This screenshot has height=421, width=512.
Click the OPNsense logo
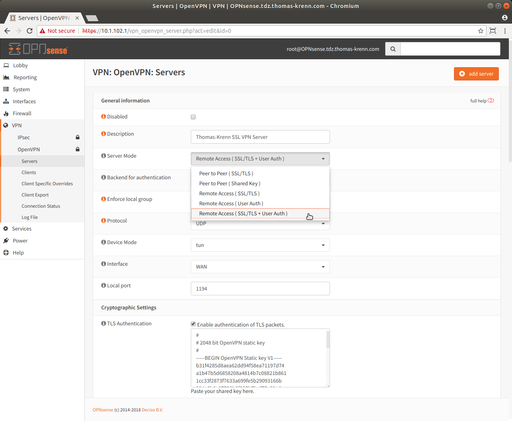pos(38,49)
